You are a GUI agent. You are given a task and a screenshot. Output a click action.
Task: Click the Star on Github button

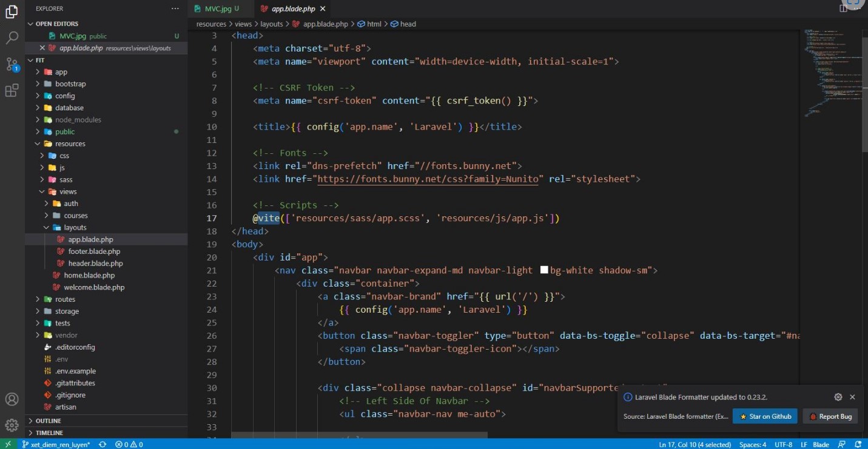(x=764, y=416)
